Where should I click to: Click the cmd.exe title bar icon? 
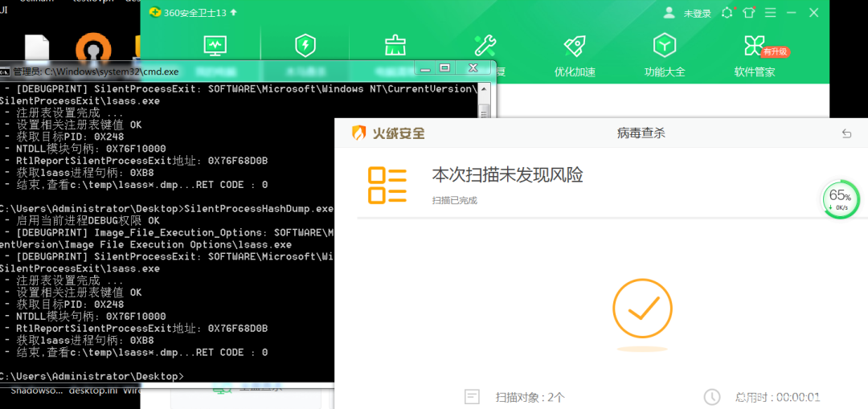tap(5, 72)
